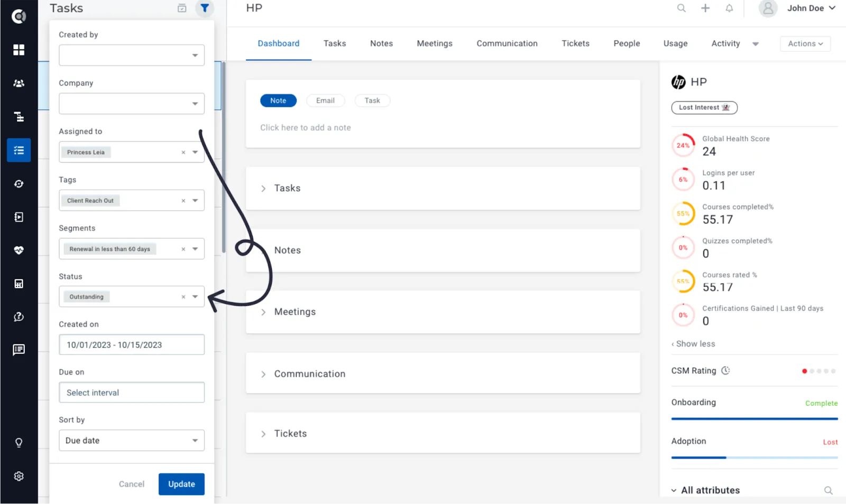Toggle the Tasks filter funnel icon
Screen dimensions: 846x504
click(205, 8)
